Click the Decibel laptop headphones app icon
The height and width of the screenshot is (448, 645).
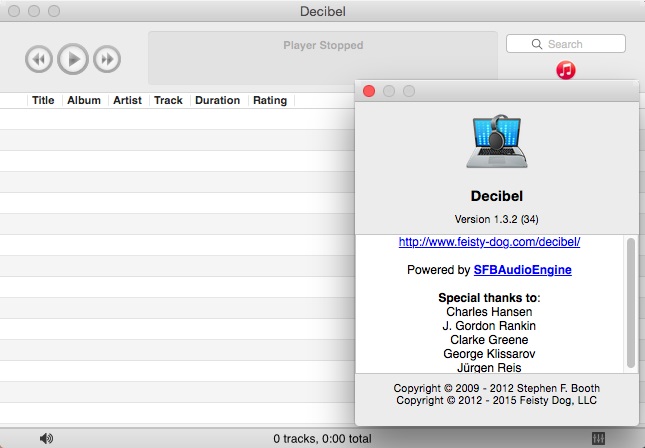point(497,141)
